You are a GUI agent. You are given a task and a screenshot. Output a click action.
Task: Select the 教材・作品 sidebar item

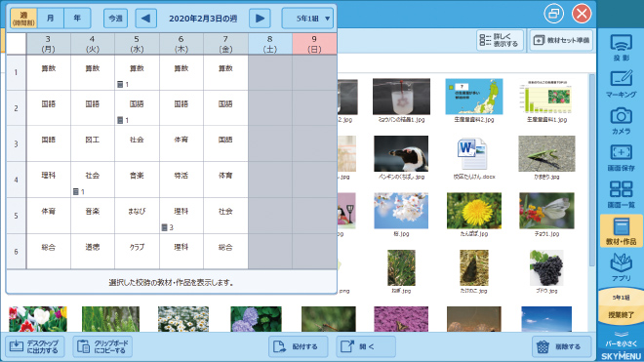[621, 231]
